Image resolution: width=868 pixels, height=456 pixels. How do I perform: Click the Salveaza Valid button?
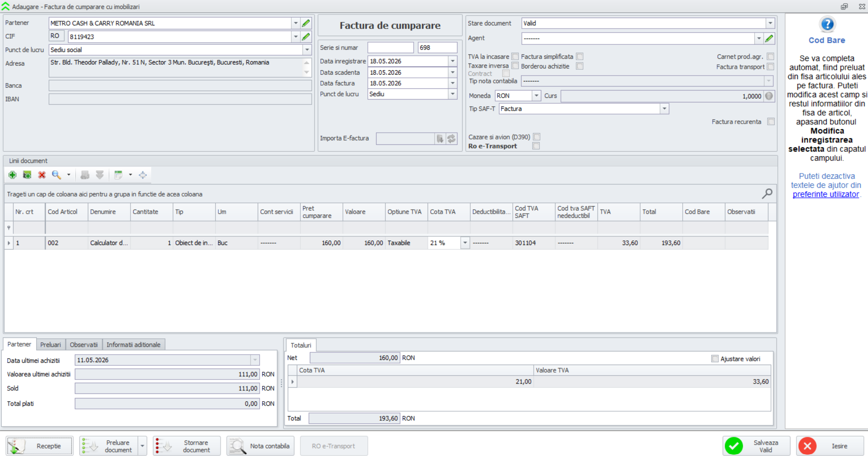click(x=757, y=446)
